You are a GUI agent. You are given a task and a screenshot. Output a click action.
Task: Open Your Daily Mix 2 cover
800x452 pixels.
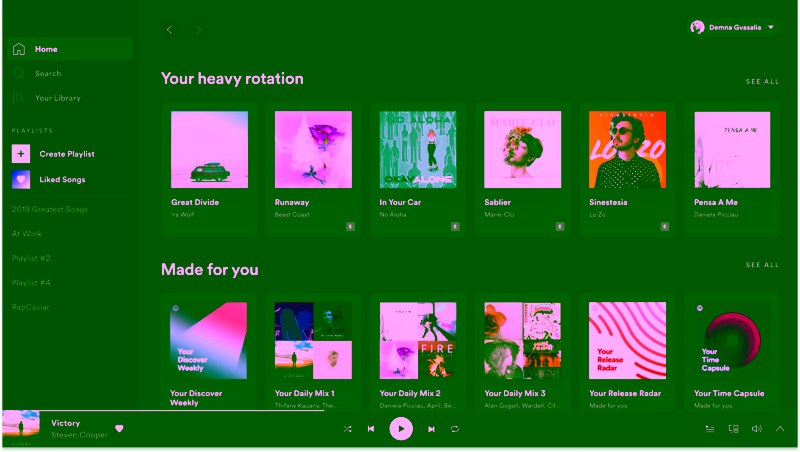coord(418,341)
